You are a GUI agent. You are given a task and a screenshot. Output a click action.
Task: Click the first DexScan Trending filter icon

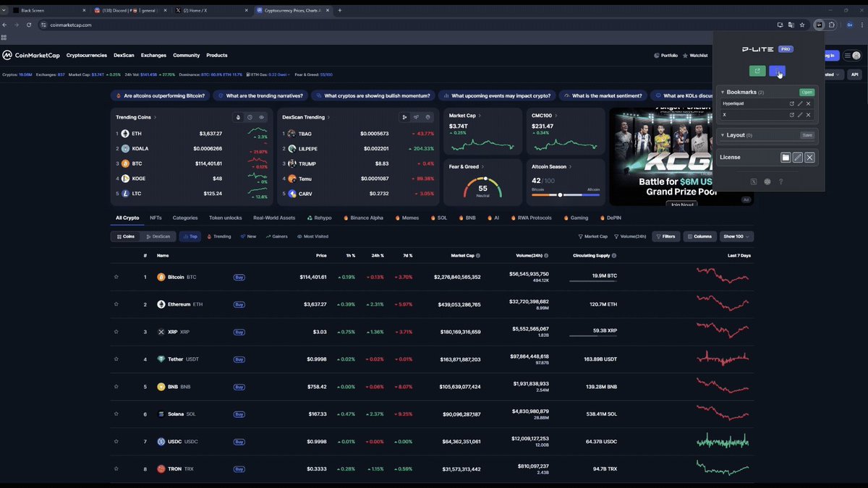[x=404, y=117]
